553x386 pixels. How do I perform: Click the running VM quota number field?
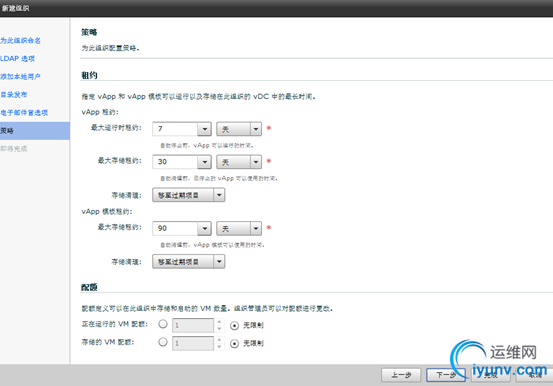tap(193, 325)
